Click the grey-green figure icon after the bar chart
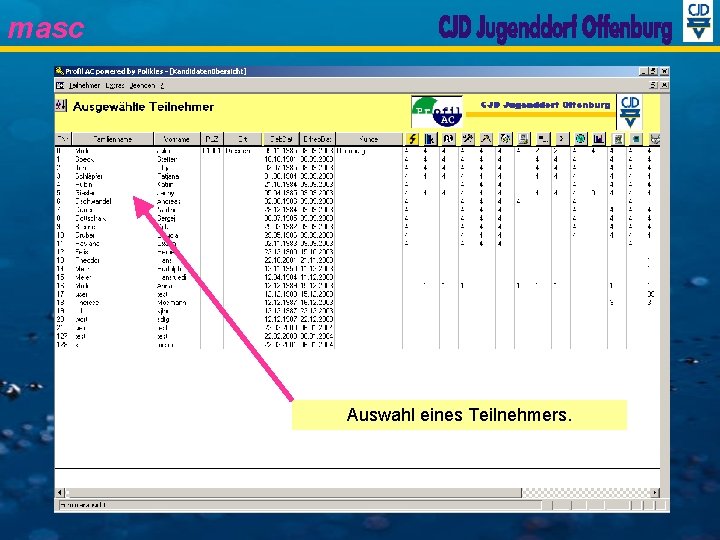 [618, 139]
